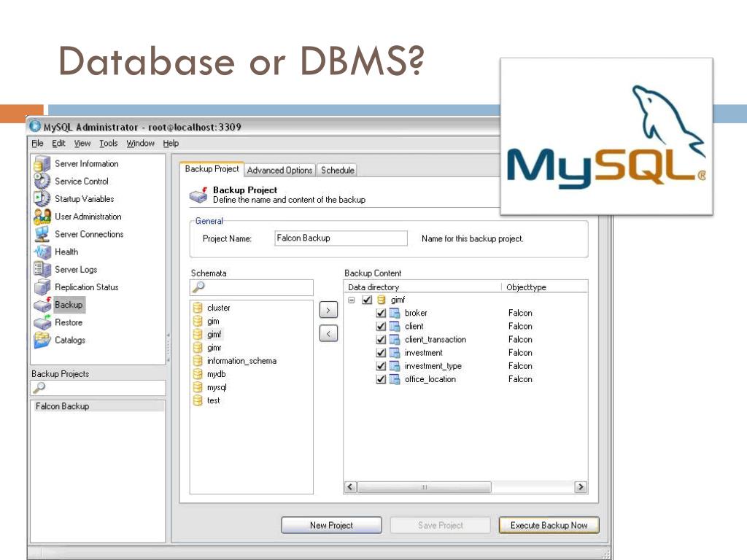Click the Schemata search magnifier icon

click(198, 287)
